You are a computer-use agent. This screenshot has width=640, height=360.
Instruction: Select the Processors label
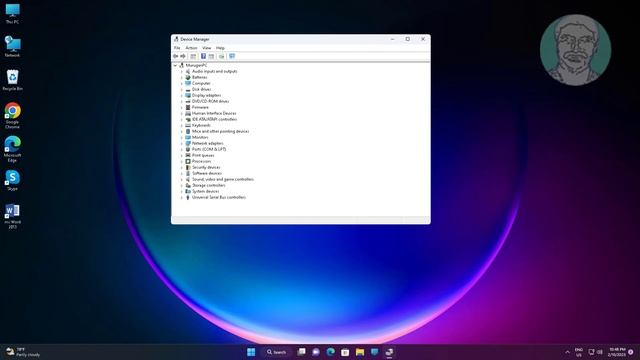202,161
